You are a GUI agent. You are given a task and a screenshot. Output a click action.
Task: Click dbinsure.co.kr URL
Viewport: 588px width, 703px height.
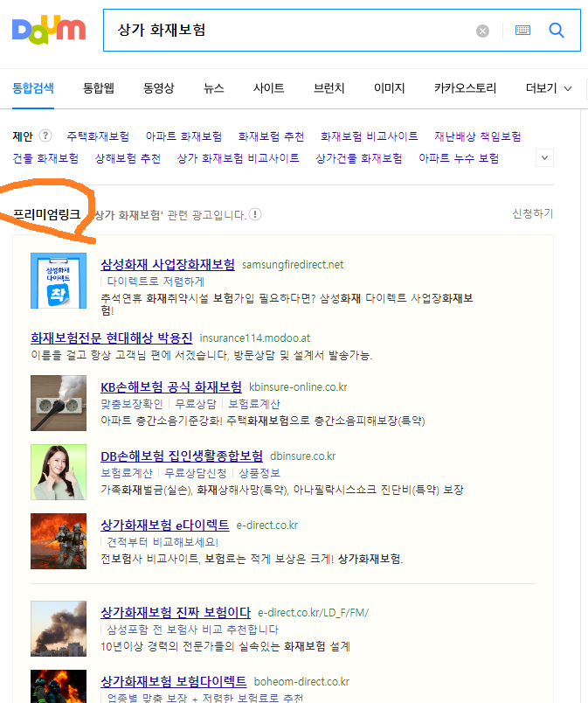click(302, 456)
